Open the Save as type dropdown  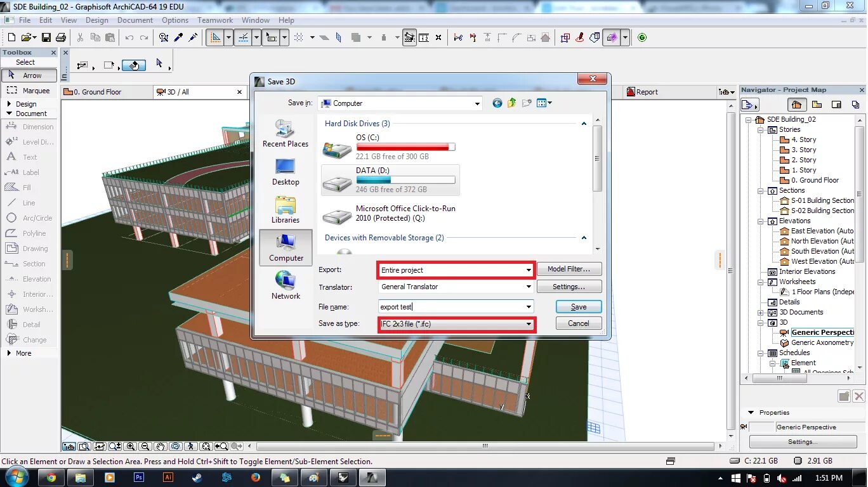[x=456, y=324]
